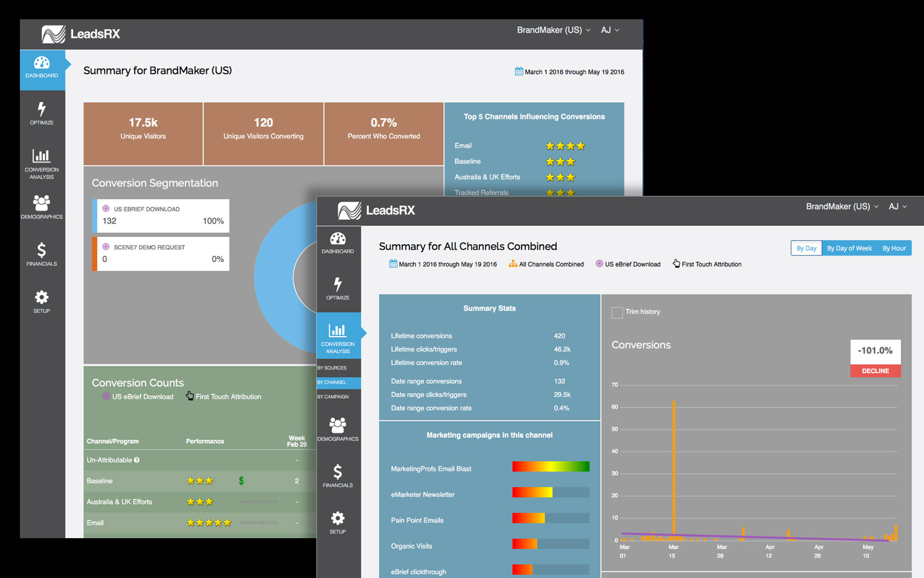
Task: Click calendar icon in back window date range
Action: 518,71
